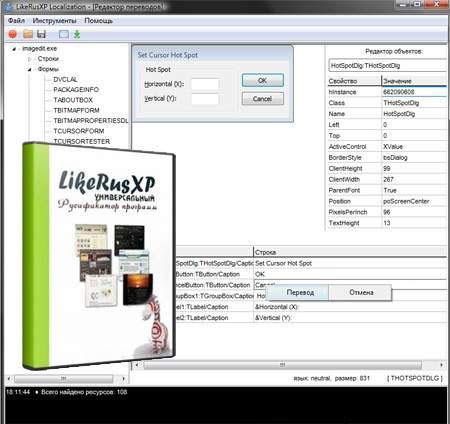450x424 pixels.
Task: Click the Horizontal (X) input field
Action: click(205, 84)
